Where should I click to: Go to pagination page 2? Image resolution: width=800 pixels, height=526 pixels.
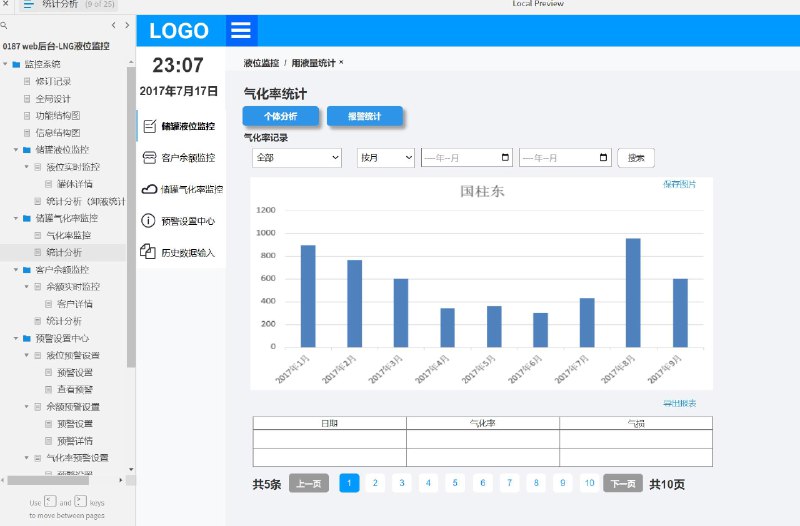point(376,483)
